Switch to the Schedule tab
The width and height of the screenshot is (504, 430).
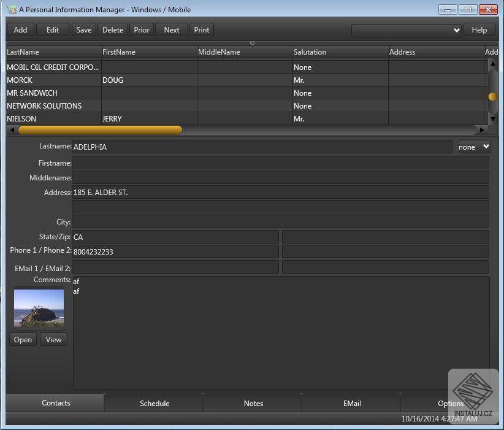[x=155, y=403]
